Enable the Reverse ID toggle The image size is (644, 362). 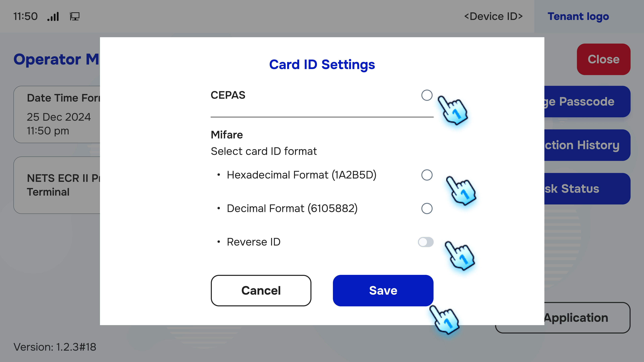pos(426,242)
